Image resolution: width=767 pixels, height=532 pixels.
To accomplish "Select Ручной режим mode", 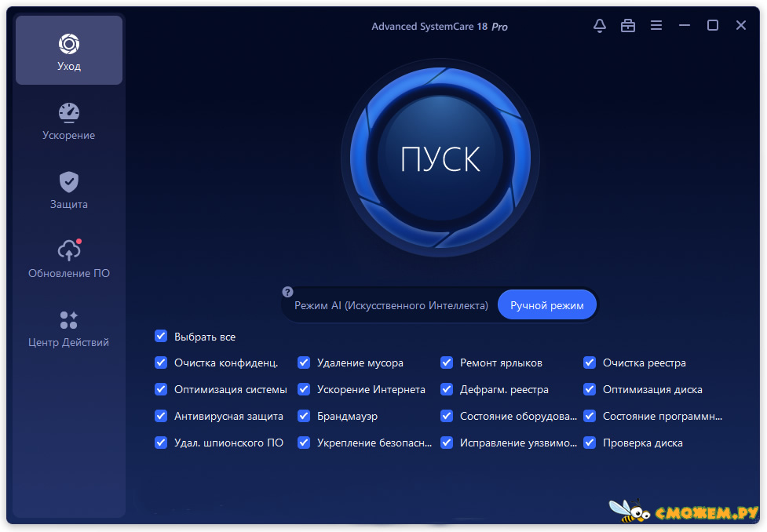I will [x=547, y=305].
